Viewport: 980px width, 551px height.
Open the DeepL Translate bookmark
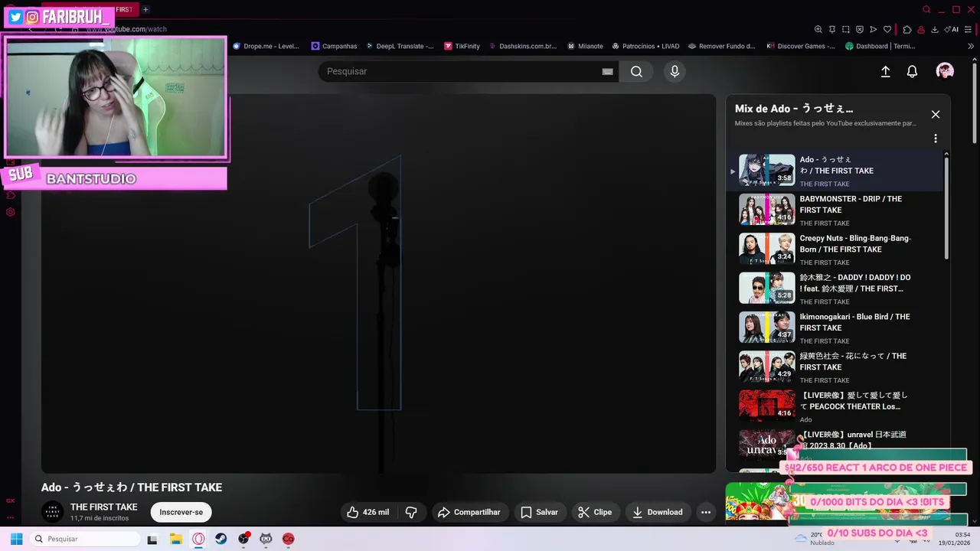click(400, 46)
